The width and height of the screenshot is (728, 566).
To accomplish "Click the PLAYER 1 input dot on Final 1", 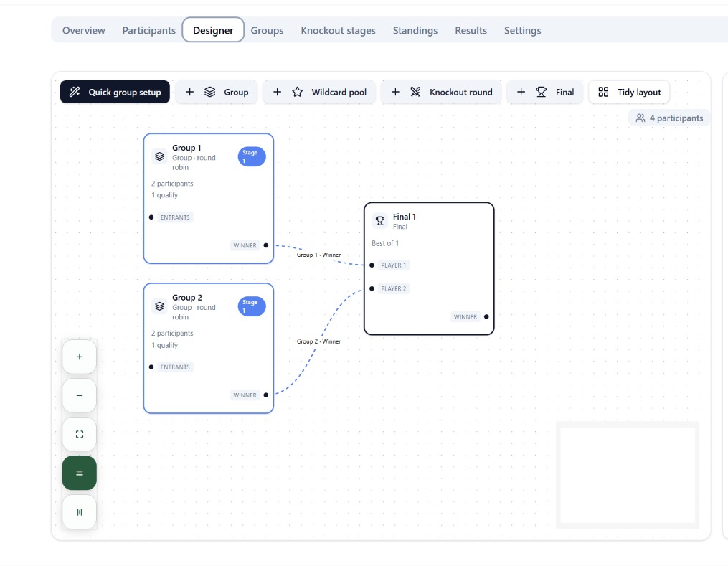I will pos(372,265).
